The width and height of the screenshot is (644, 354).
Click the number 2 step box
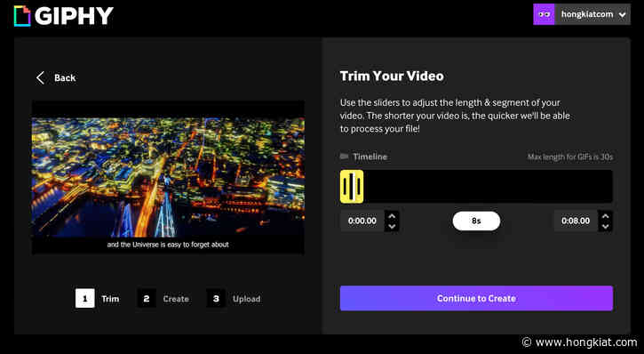(x=147, y=299)
